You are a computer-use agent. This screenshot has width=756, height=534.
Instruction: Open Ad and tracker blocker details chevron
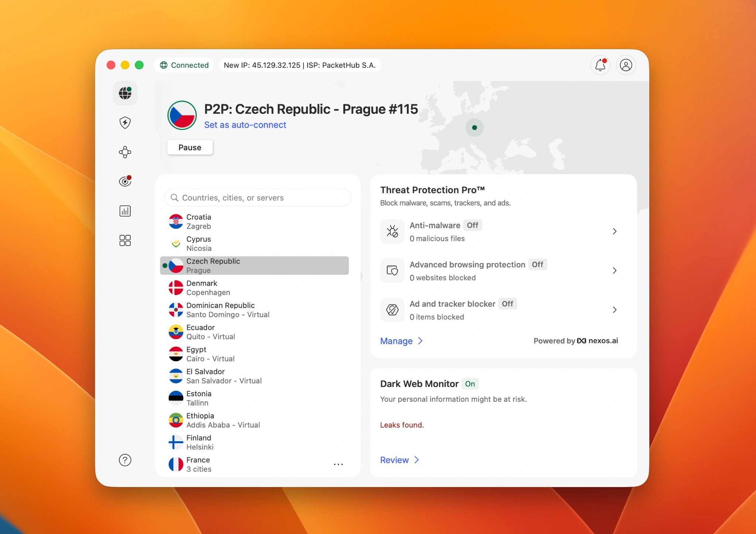click(x=615, y=310)
